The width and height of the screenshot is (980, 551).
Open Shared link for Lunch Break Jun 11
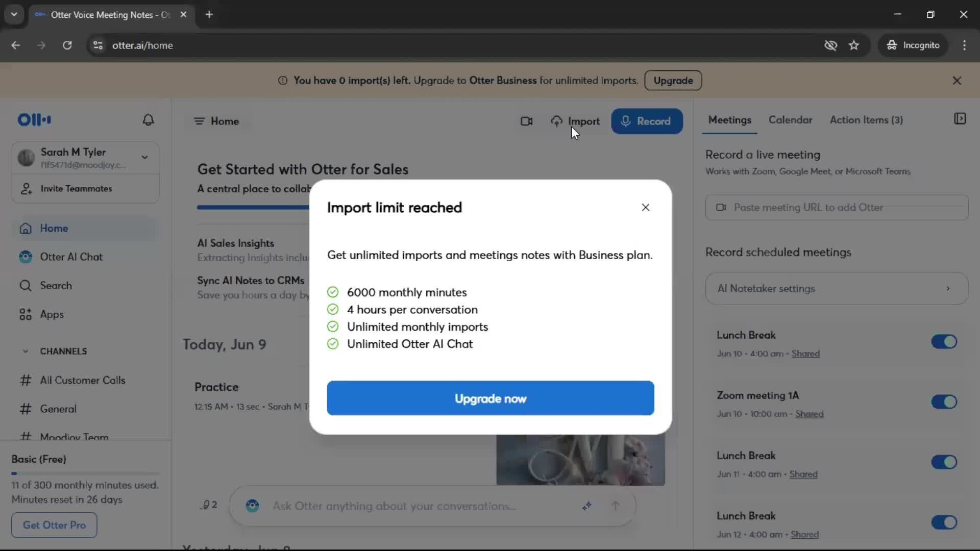pyautogui.click(x=803, y=474)
